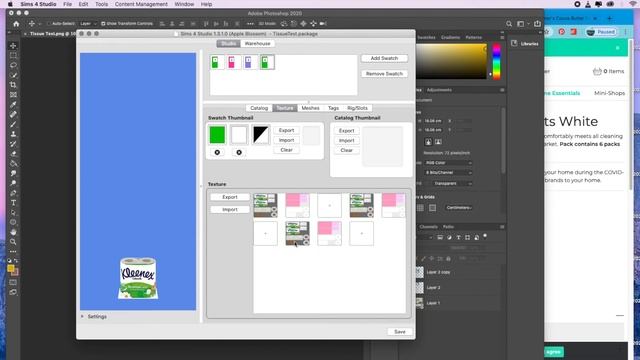The width and height of the screenshot is (640, 360).
Task: Click the Add Swatch button
Action: (x=384, y=58)
